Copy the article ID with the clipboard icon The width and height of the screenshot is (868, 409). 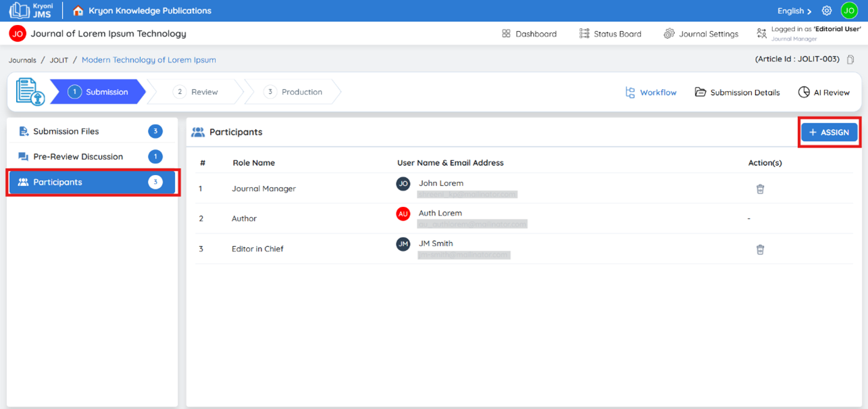[850, 59]
